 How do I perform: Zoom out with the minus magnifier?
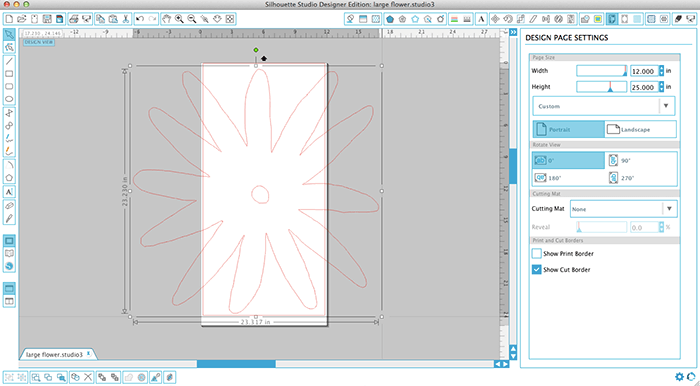pyautogui.click(x=192, y=19)
